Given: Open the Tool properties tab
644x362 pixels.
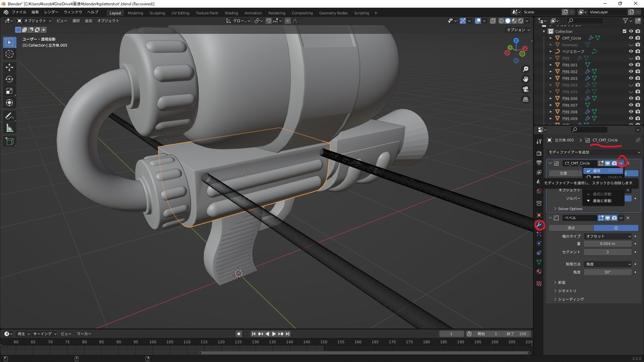Looking at the screenshot, I should click(539, 141).
